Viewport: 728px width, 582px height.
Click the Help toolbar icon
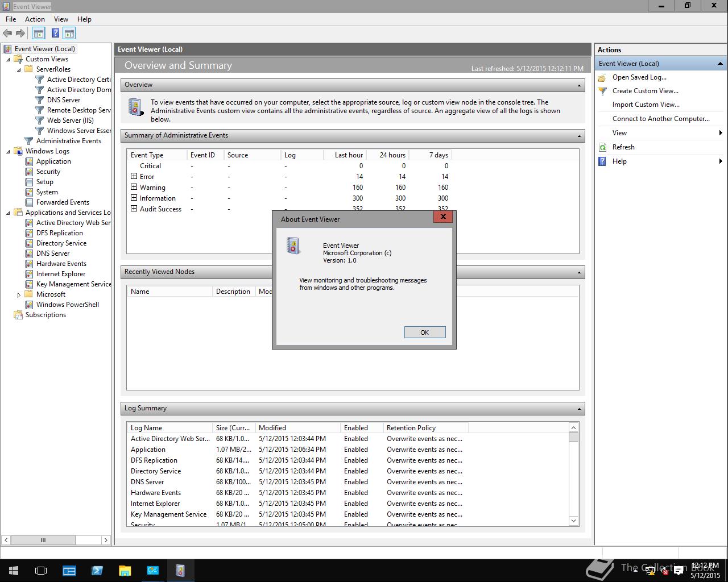click(55, 34)
